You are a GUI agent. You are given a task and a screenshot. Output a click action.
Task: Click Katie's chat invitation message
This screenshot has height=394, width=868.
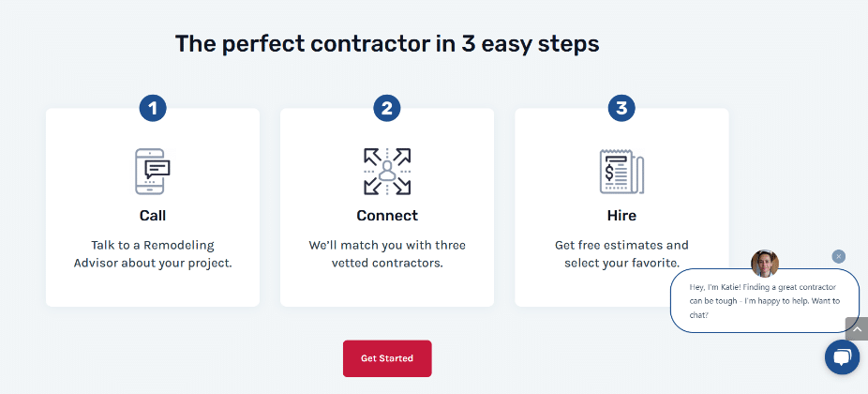(765, 301)
